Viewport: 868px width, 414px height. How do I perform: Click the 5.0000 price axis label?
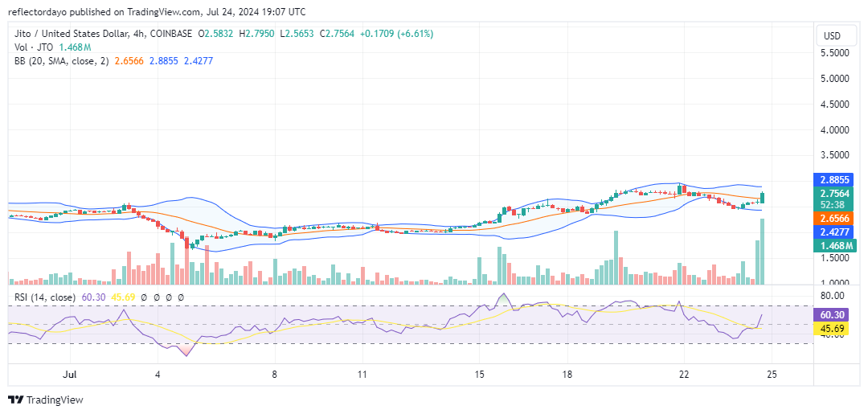[835, 79]
